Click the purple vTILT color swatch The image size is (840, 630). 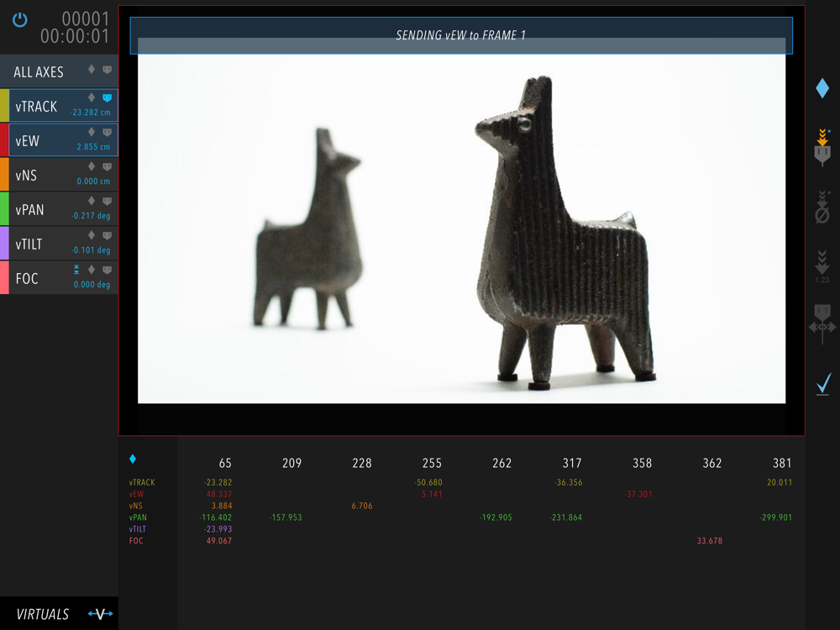pyautogui.click(x=4, y=243)
